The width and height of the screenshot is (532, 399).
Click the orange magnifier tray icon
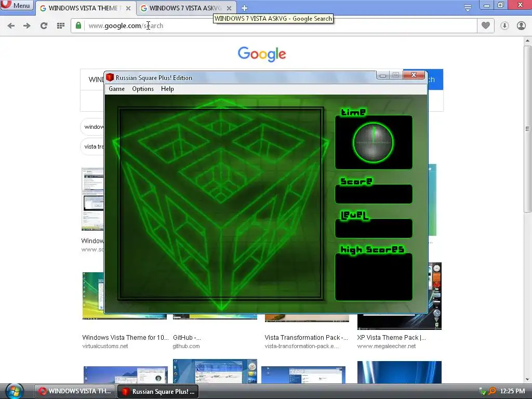492,391
